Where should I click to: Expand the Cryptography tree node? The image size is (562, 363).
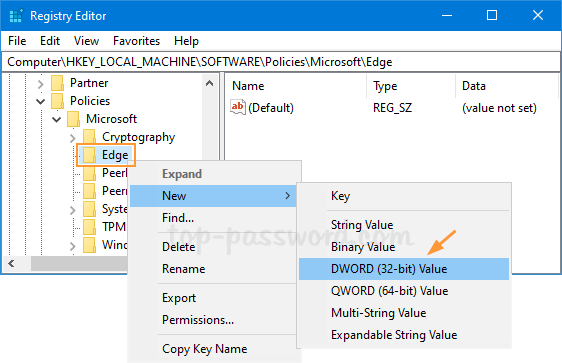point(73,138)
